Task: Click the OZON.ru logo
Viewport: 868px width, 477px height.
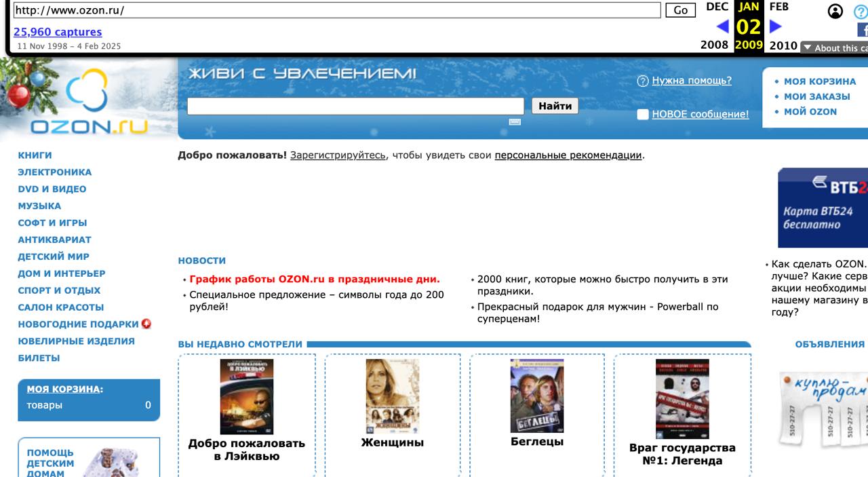Action: (88, 102)
